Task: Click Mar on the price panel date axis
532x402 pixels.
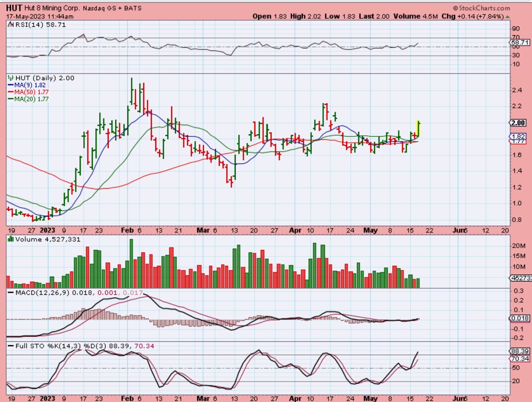Action: pyautogui.click(x=203, y=230)
